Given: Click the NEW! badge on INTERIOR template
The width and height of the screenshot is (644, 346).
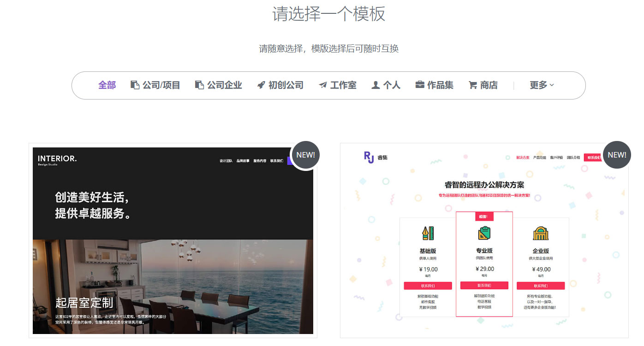Looking at the screenshot, I should point(305,155).
